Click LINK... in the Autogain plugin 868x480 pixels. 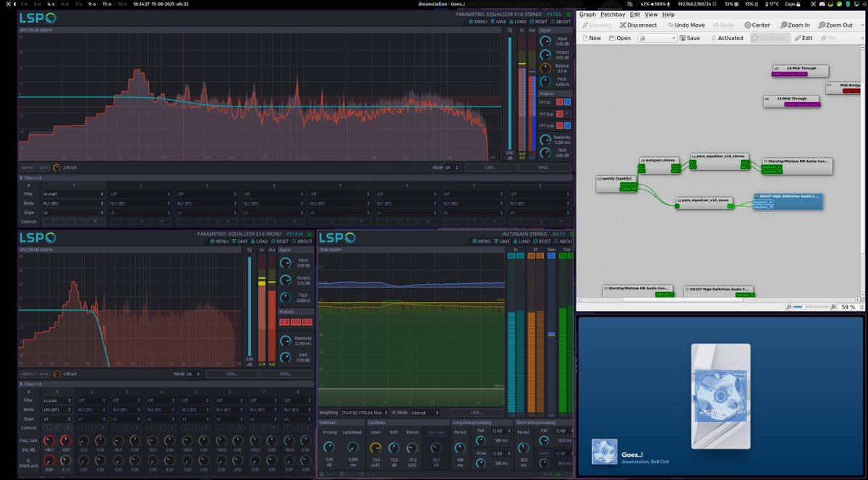click(x=477, y=413)
